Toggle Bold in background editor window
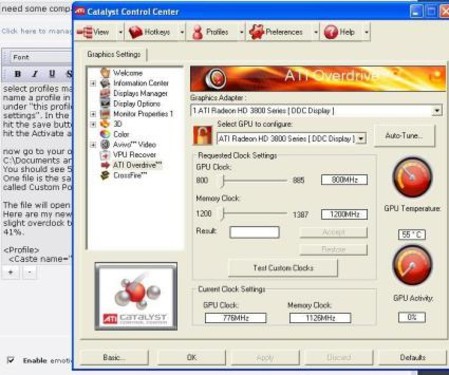This screenshot has width=449, height=375. click(18, 74)
